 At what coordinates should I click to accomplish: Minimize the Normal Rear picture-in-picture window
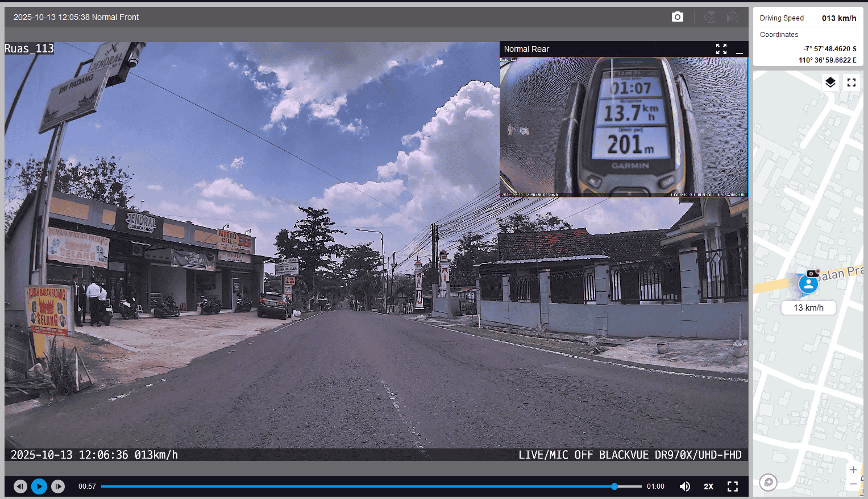point(739,50)
